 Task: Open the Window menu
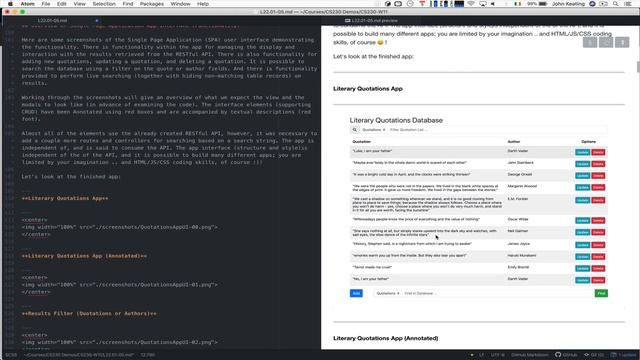(x=180, y=4)
